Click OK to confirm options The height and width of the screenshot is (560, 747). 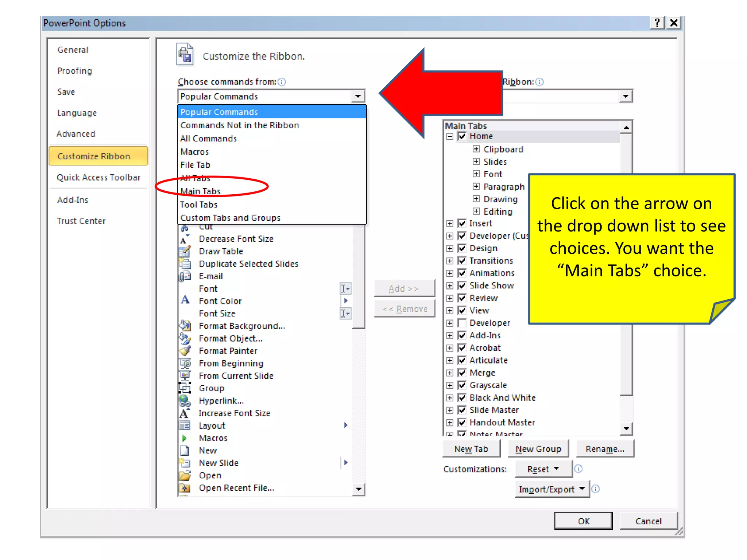[583, 521]
